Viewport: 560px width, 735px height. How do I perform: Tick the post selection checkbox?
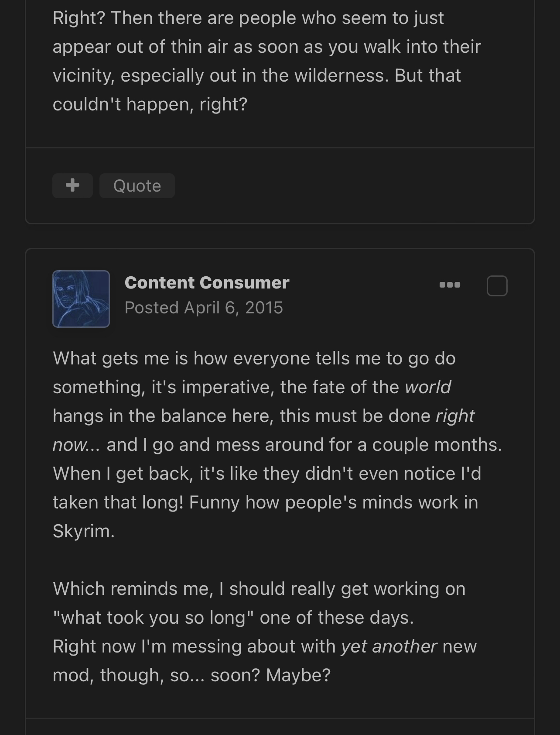point(497,286)
